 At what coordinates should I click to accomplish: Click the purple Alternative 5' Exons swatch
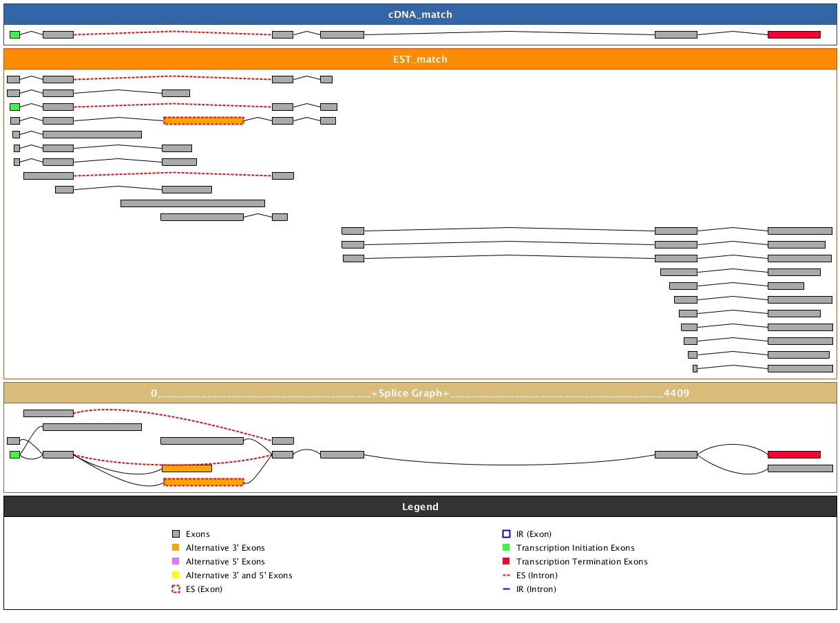[x=176, y=562]
